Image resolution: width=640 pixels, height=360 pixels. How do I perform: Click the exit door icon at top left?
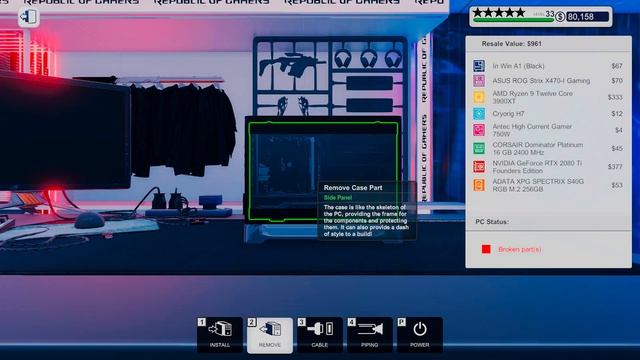click(x=29, y=17)
